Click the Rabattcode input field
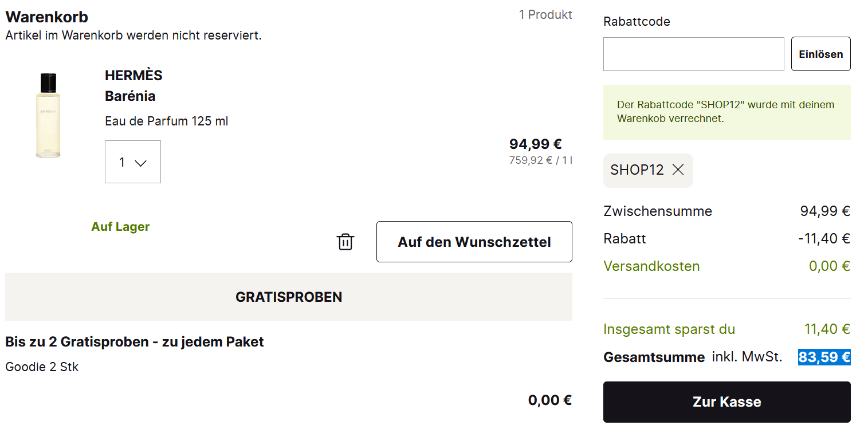Screen dimensions: 868x437 click(x=693, y=54)
